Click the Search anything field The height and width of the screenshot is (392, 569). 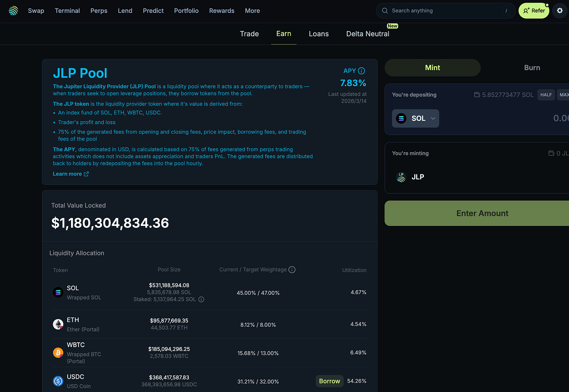[x=446, y=11]
